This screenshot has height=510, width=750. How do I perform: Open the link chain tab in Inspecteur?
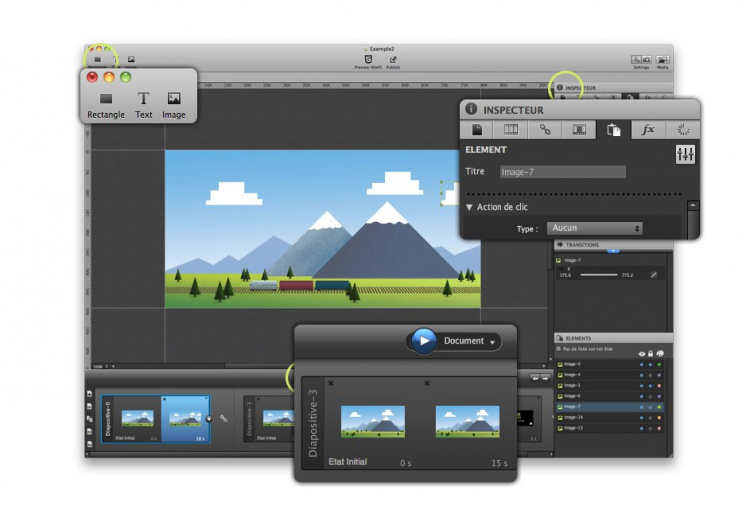(545, 129)
